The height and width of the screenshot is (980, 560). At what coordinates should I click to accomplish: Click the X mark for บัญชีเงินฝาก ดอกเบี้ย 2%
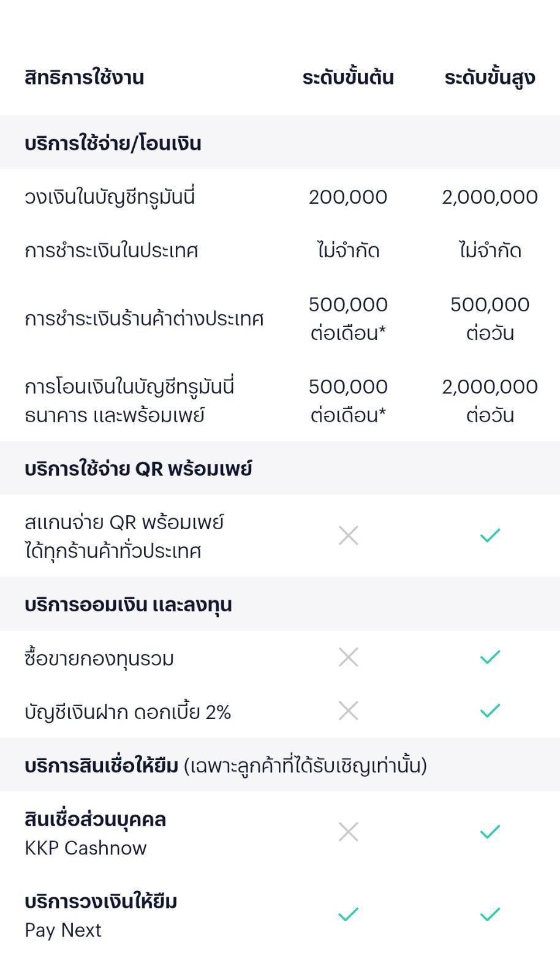coord(348,711)
